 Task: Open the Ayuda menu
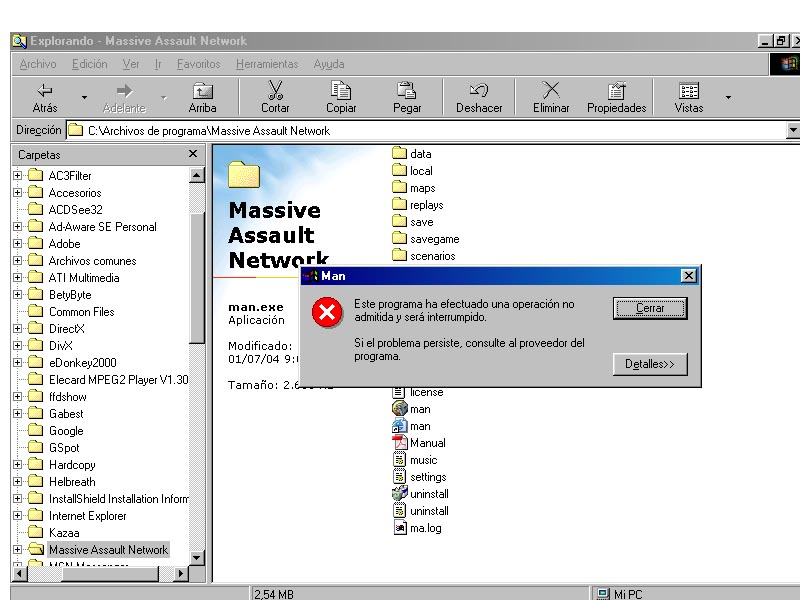pyautogui.click(x=329, y=64)
